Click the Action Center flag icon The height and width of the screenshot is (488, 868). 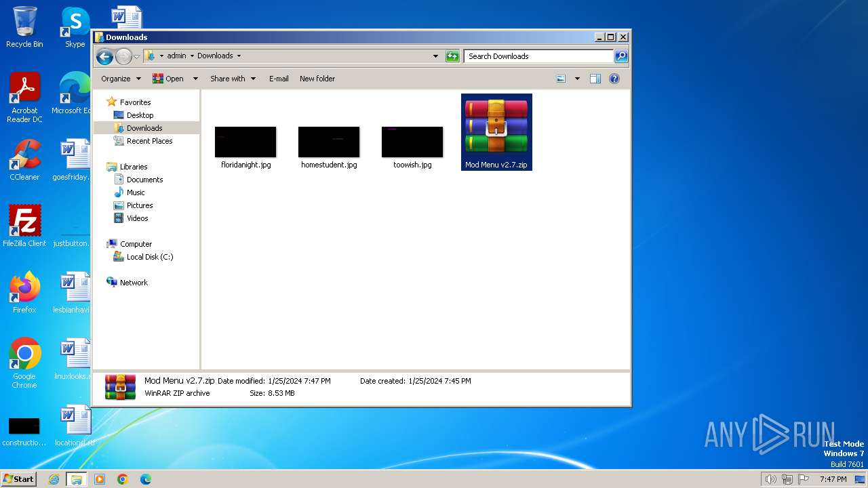coord(804,479)
